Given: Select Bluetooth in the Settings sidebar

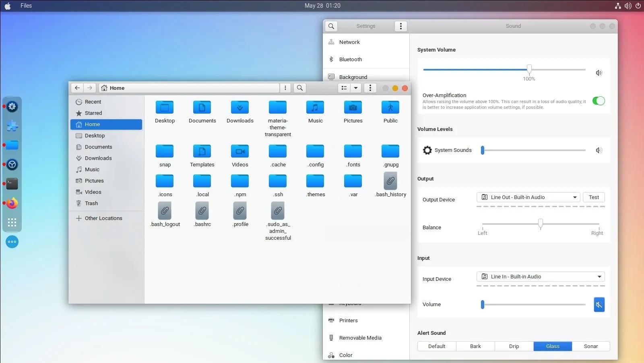Looking at the screenshot, I should (350, 59).
